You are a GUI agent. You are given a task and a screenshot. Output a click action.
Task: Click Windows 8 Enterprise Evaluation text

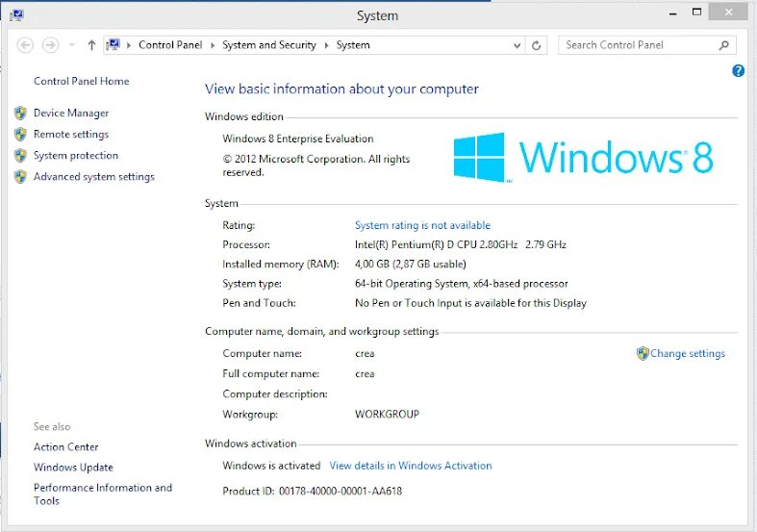coord(298,139)
